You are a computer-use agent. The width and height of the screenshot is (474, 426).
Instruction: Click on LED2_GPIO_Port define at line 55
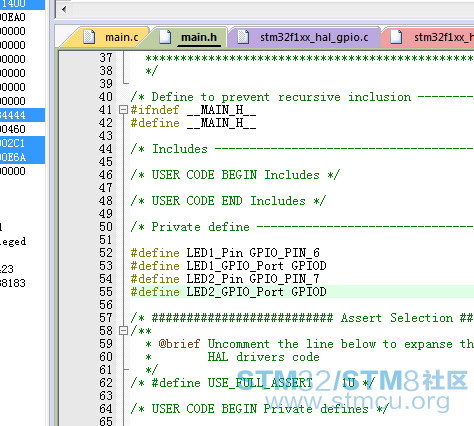(229, 292)
